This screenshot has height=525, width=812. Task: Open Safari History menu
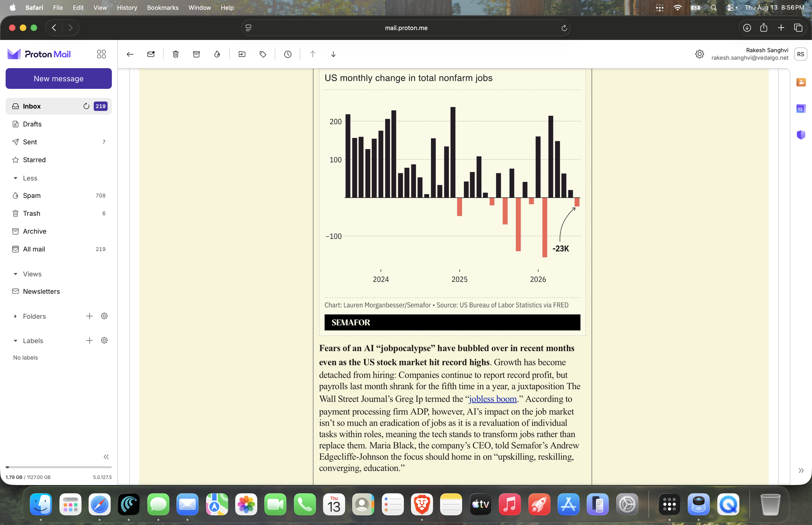point(127,7)
